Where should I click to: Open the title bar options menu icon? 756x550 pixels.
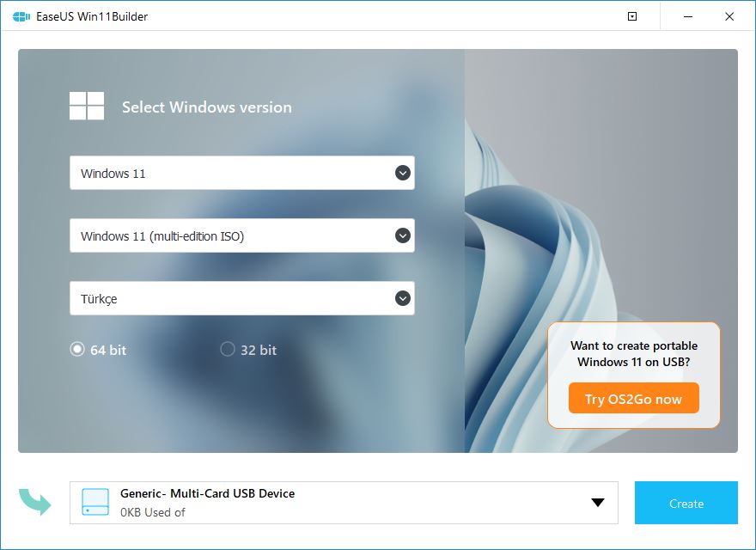click(x=632, y=16)
